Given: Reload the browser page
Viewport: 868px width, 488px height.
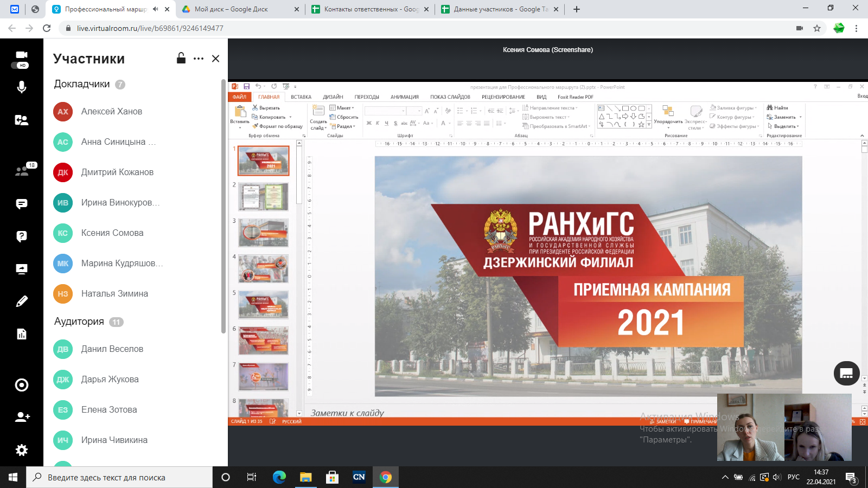Looking at the screenshot, I should pos(47,28).
